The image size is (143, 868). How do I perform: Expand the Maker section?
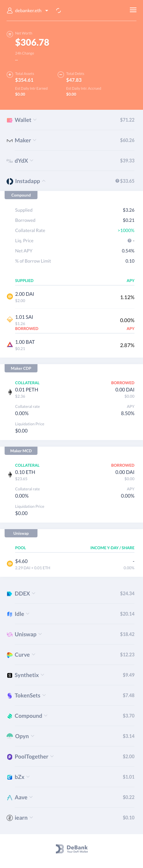[x=72, y=140]
